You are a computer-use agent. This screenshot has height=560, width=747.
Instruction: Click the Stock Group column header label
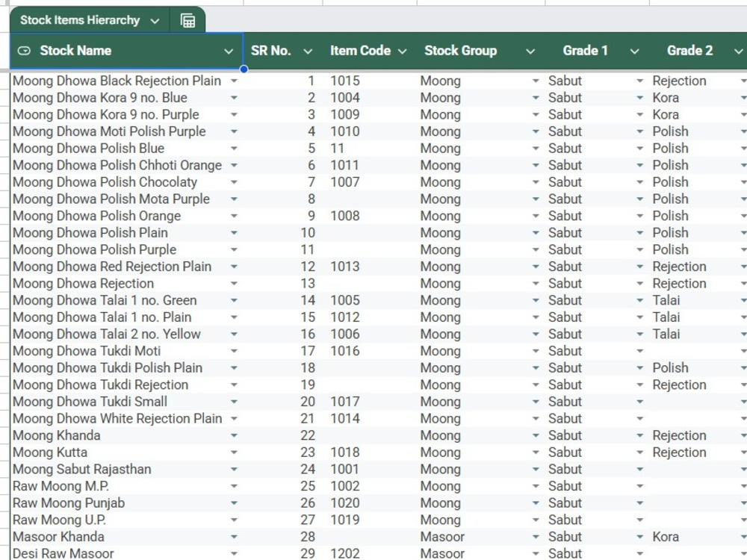pyautogui.click(x=460, y=51)
